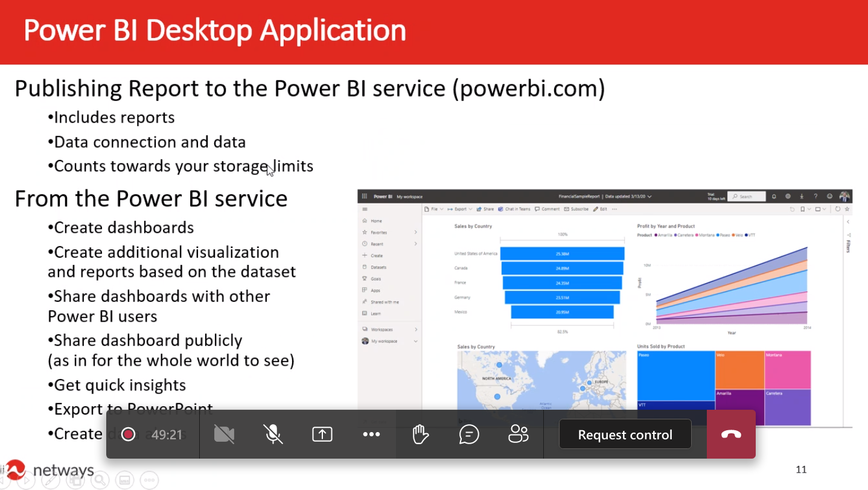This screenshot has height=490, width=868.
Task: Click the orange Velo treemap tile
Action: coord(739,369)
